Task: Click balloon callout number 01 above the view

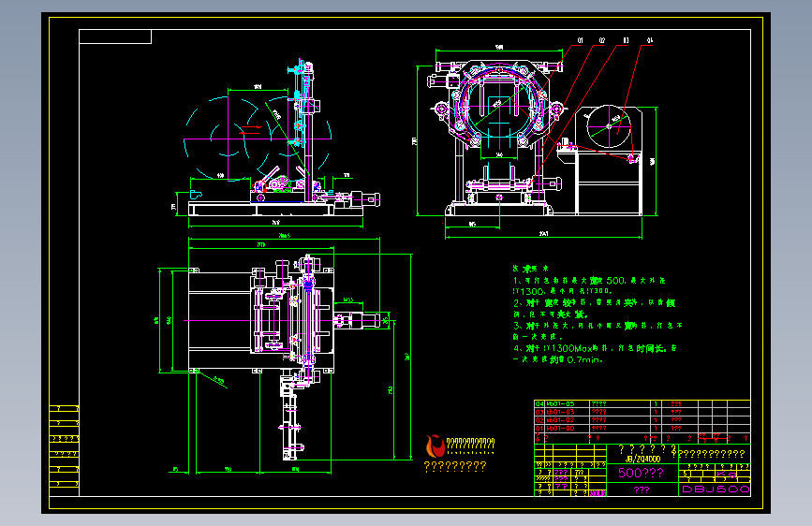Action: [580, 40]
